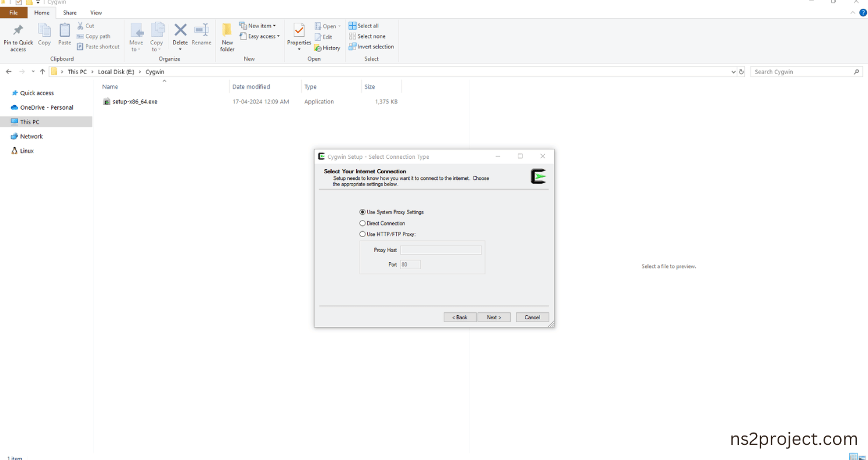Open Quick access in navigation pane
Screen dimensions: 868x460
pos(37,93)
